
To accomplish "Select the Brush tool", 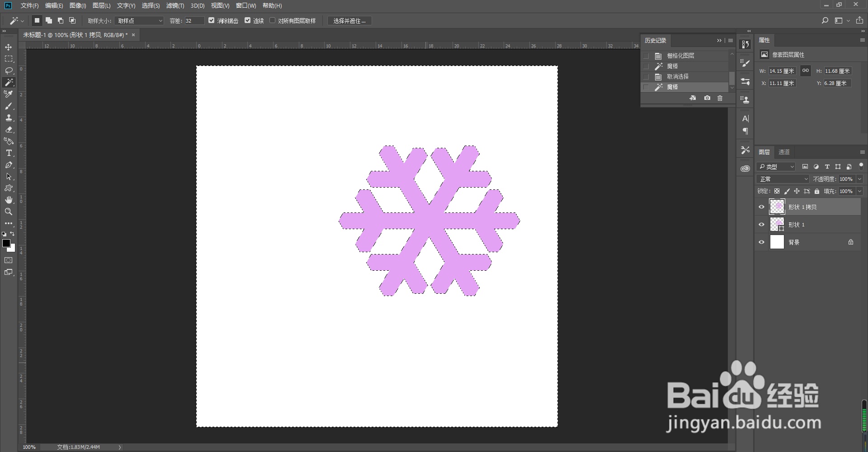I will (9, 106).
